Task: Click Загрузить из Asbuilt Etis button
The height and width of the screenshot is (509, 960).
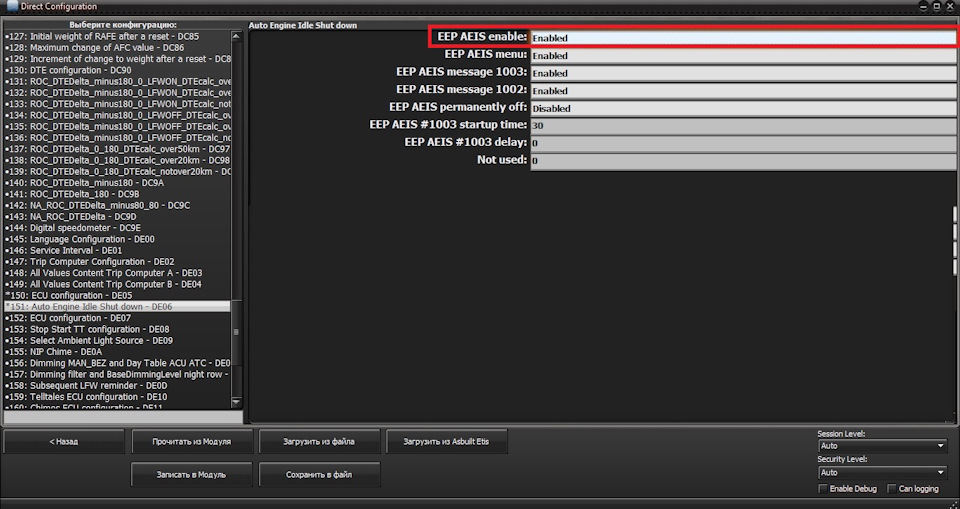Action: (x=446, y=442)
